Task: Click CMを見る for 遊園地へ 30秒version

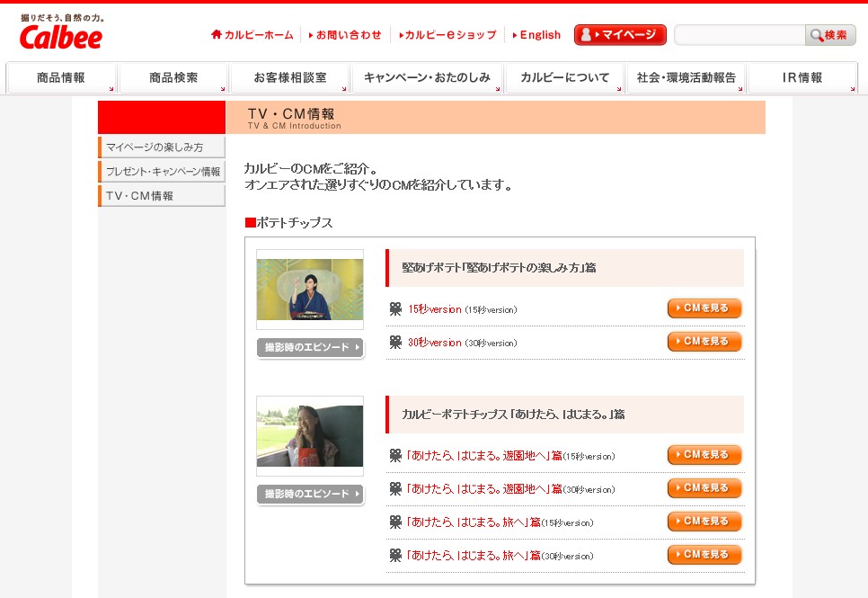Action: pos(704,487)
